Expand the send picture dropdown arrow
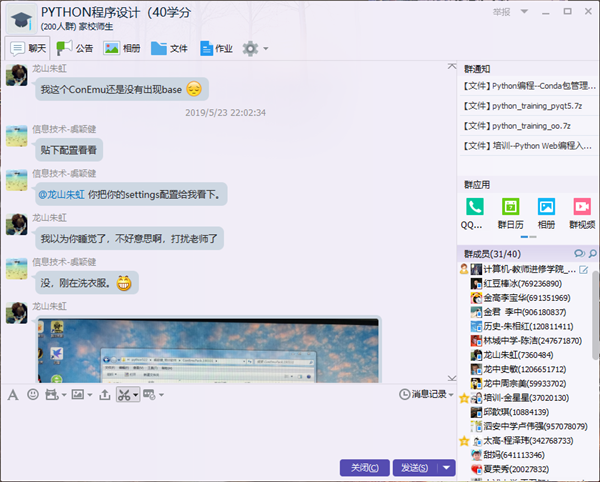This screenshot has height=482, width=600. coord(90,394)
